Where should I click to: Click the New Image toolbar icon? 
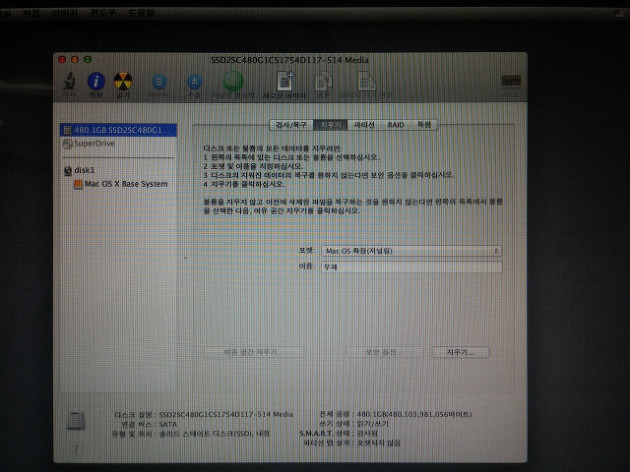285,81
